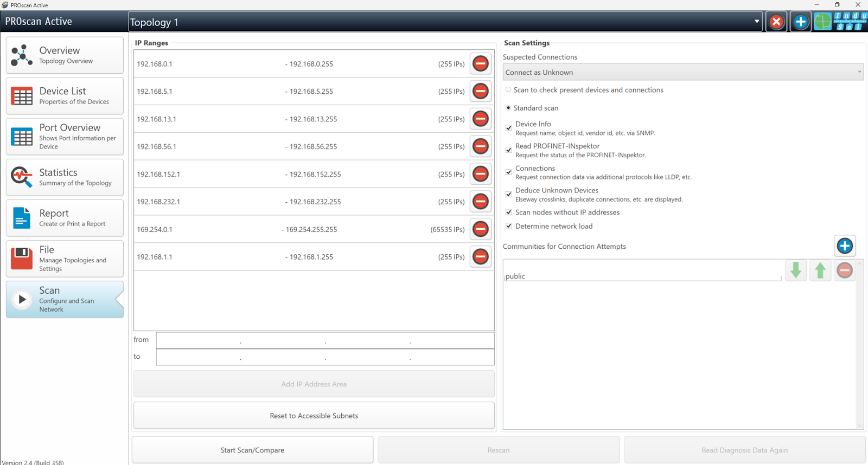Go to Port Overview page
Image resolution: width=868 pixels, height=465 pixels.
click(65, 137)
